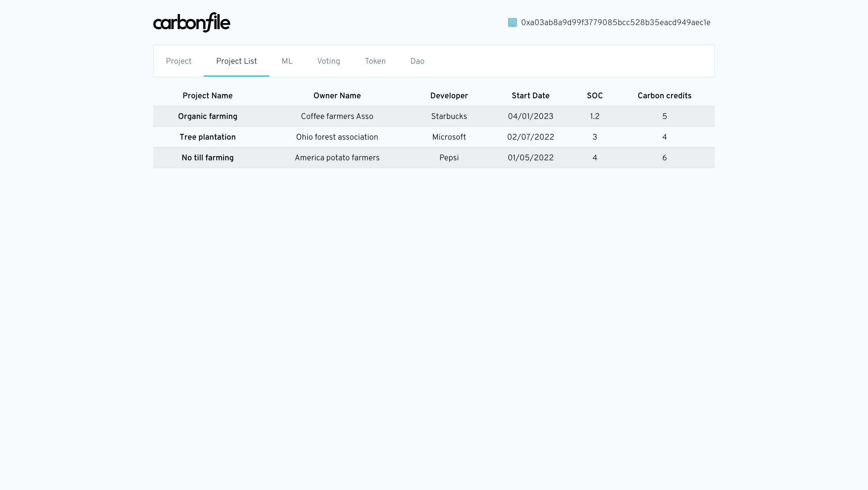Open the Voting tab

tap(329, 61)
